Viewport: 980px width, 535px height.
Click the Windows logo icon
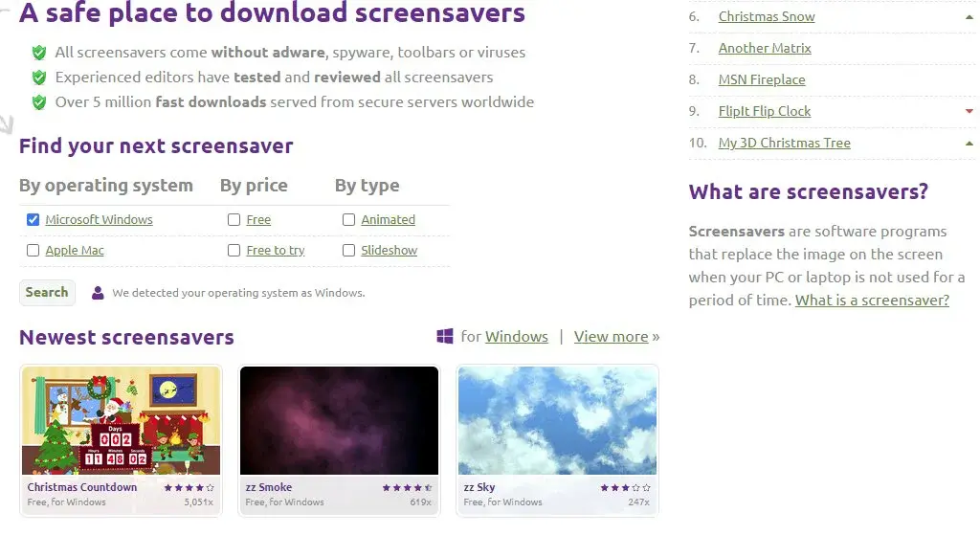coord(444,336)
